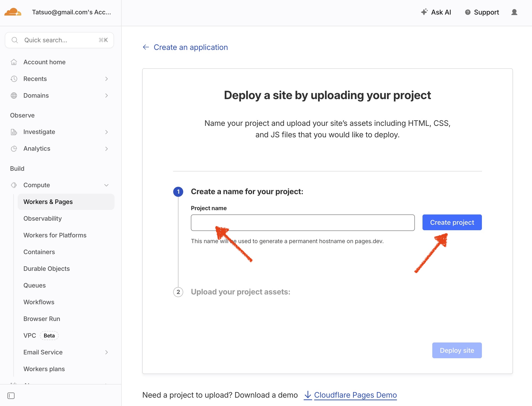Image resolution: width=532 pixels, height=406 pixels.
Task: Click the Create a name for your project heading
Action: (247, 192)
